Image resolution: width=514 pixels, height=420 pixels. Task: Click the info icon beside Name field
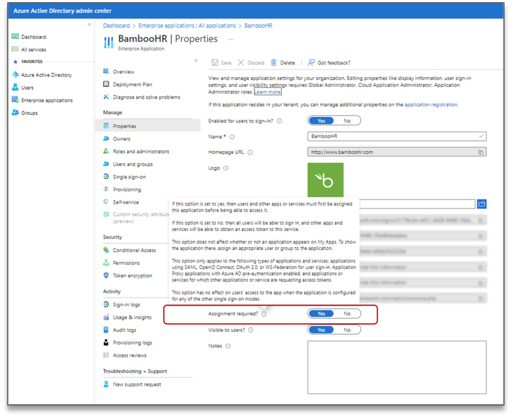232,137
